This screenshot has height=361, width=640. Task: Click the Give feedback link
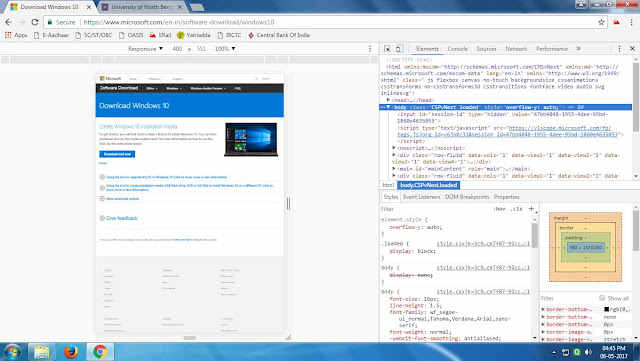click(x=122, y=218)
